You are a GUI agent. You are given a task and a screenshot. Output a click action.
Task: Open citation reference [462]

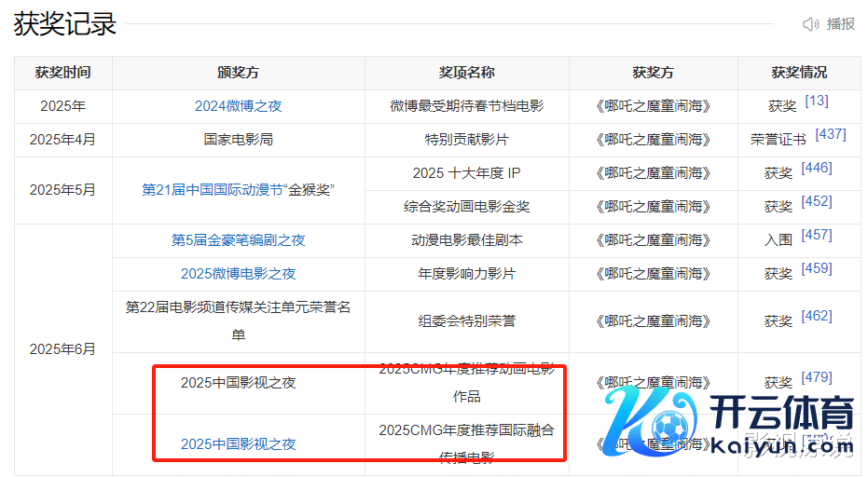[x=816, y=316]
